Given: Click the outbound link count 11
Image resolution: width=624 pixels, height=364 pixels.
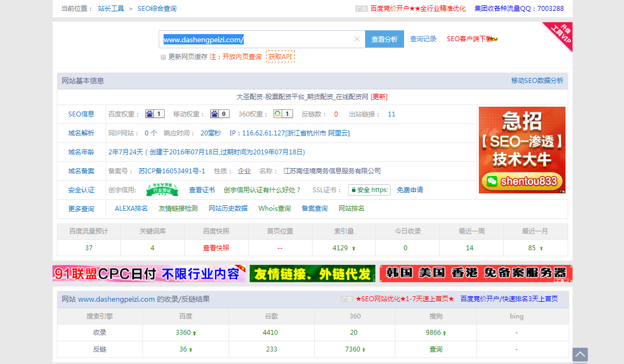Looking at the screenshot, I should coord(392,114).
